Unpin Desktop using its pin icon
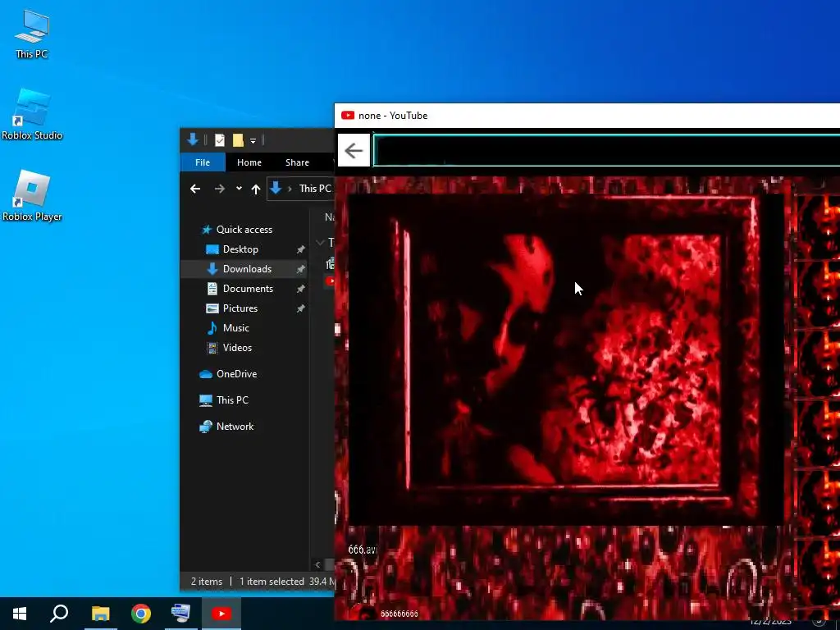The image size is (840, 630). click(x=300, y=249)
